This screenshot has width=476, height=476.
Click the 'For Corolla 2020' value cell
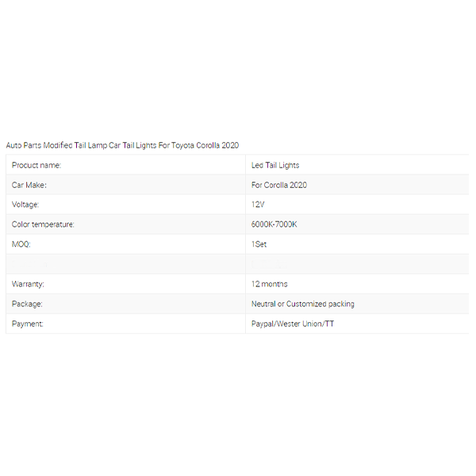pos(279,185)
